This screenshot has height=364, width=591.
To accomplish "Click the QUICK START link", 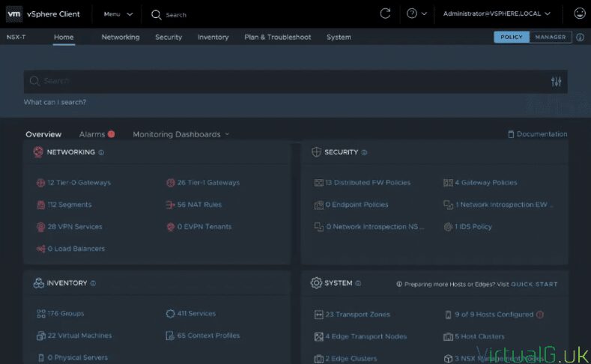I will pos(534,284).
